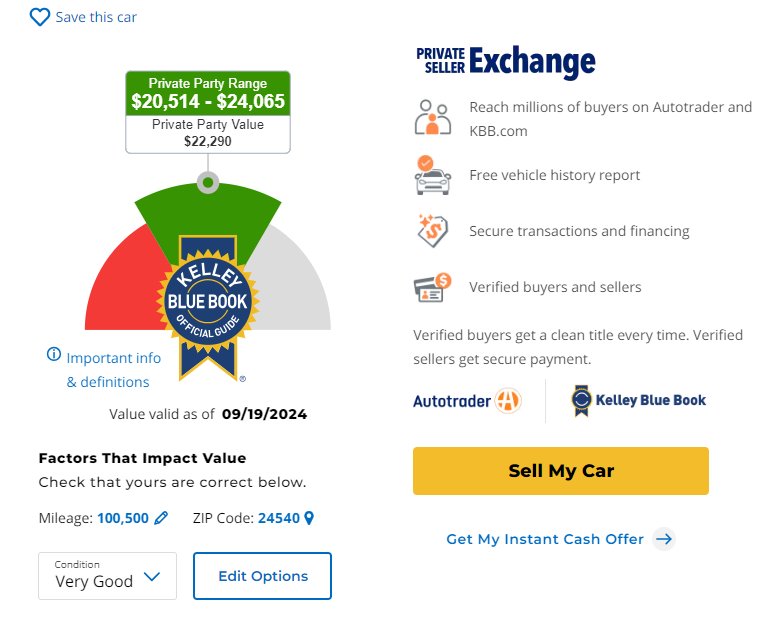
Task: Click the location pin beside ZIP Code
Action: (x=309, y=518)
